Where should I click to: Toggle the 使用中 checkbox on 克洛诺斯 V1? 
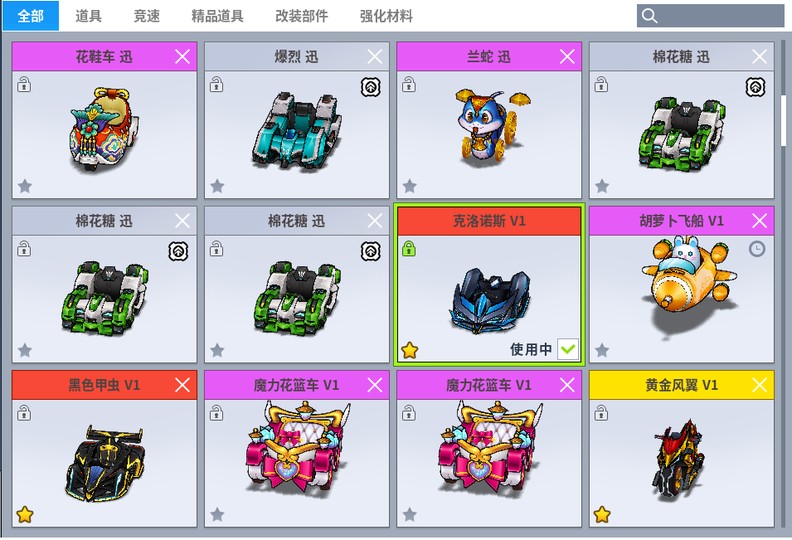(568, 349)
